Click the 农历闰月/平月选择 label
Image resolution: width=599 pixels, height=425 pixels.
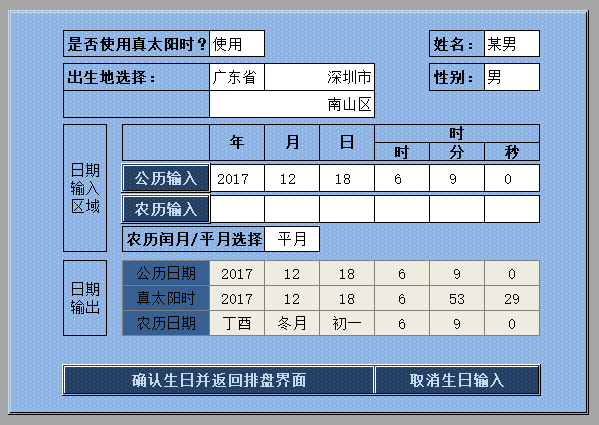coord(193,239)
